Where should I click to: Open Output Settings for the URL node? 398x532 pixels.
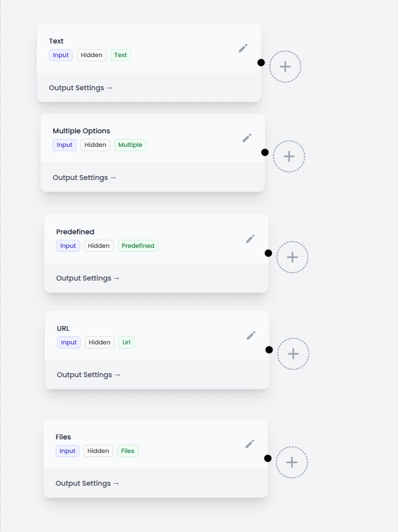coord(89,375)
